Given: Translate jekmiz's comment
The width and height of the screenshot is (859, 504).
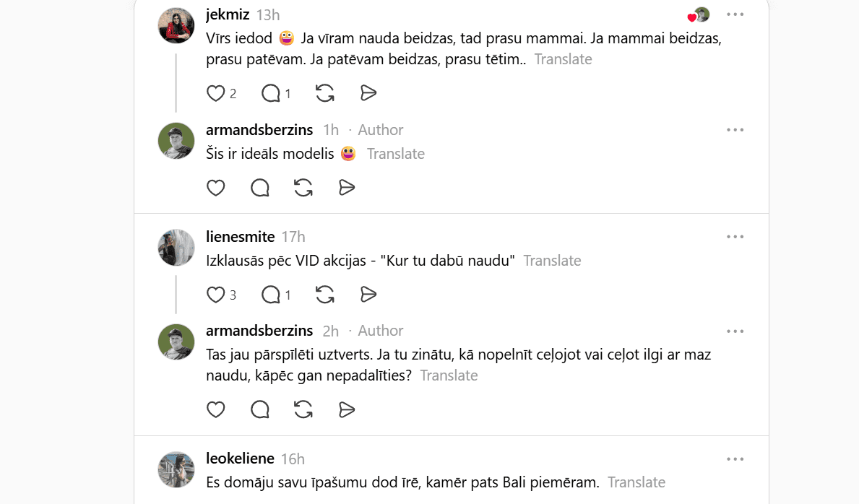Looking at the screenshot, I should pyautogui.click(x=563, y=59).
